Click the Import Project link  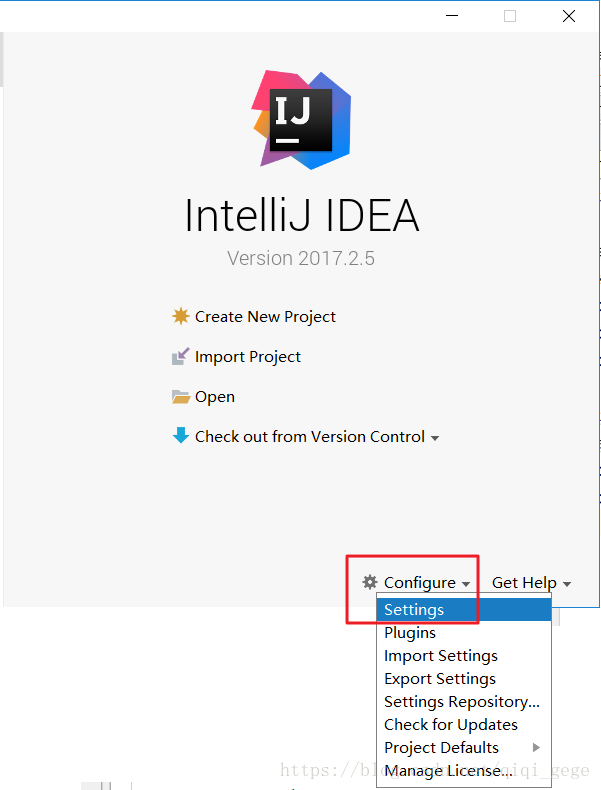[247, 357]
